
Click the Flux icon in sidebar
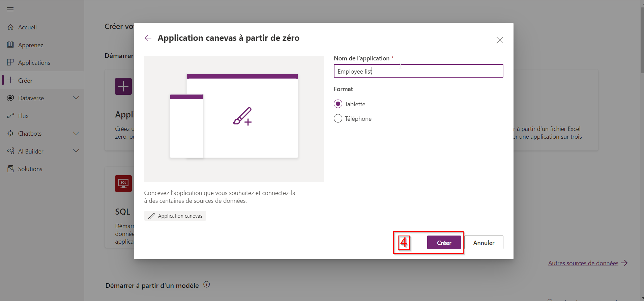click(x=10, y=116)
